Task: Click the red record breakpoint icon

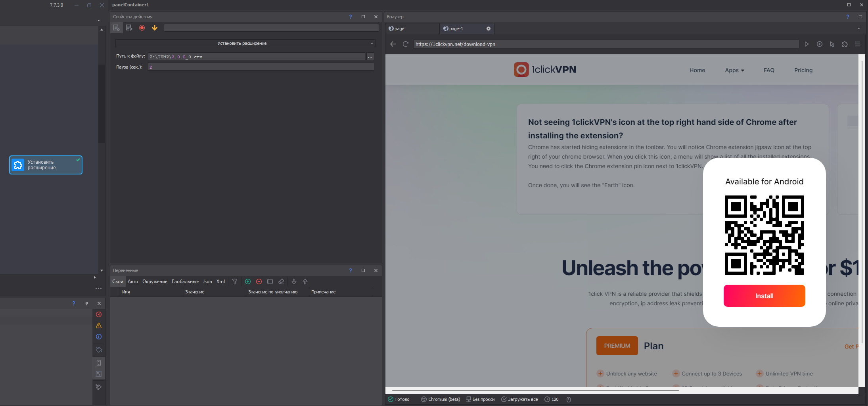Action: (x=142, y=28)
